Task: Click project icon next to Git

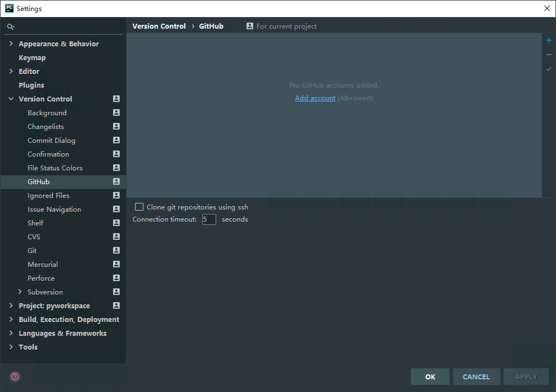Action: pos(116,250)
